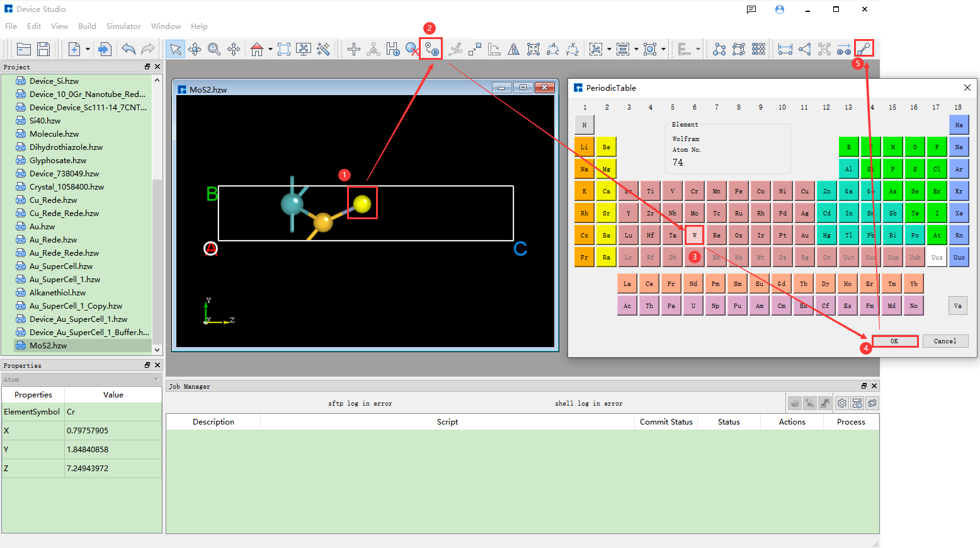The height and width of the screenshot is (548, 980).
Task: Click Cancel in the PeriodicTable dialog
Action: [945, 341]
